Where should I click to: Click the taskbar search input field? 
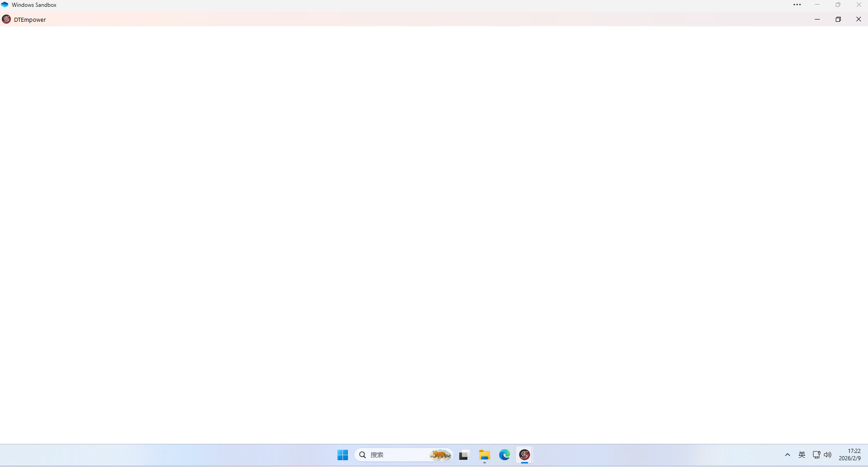point(395,455)
